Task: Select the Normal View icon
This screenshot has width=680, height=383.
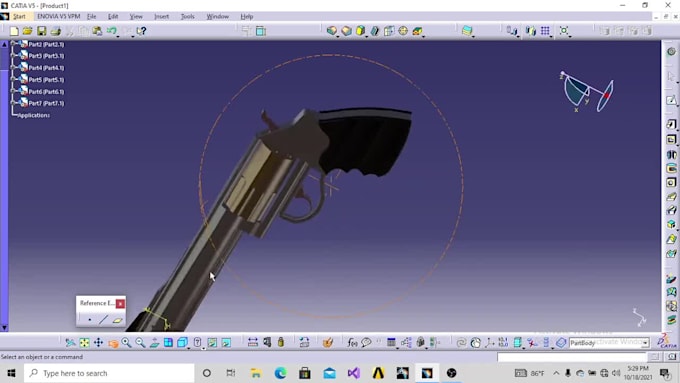Action: [x=154, y=343]
